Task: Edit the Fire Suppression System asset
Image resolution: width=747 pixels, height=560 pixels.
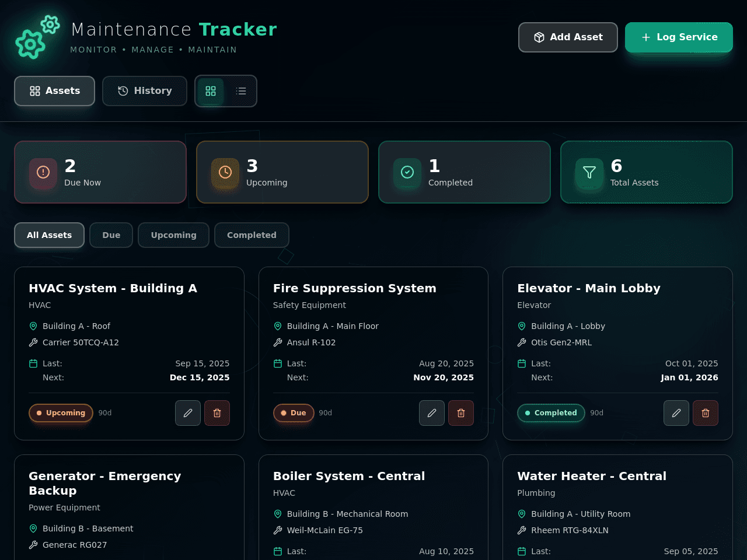Action: click(x=432, y=413)
